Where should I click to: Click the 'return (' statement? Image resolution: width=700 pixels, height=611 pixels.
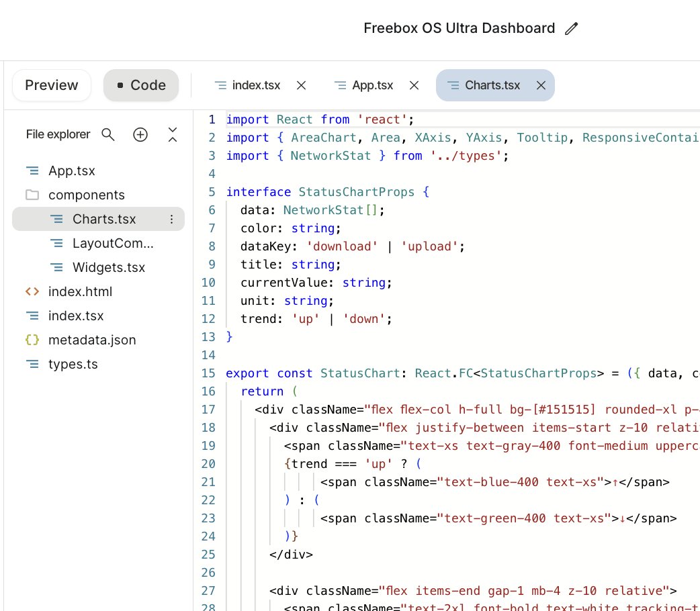click(269, 391)
